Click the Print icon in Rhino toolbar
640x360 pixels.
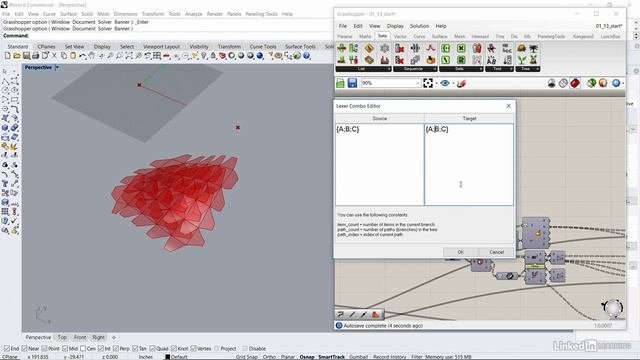click(x=36, y=56)
